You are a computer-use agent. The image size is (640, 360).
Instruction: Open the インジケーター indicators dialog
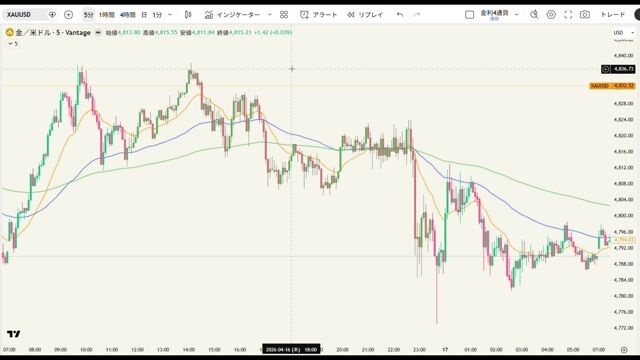(232, 15)
